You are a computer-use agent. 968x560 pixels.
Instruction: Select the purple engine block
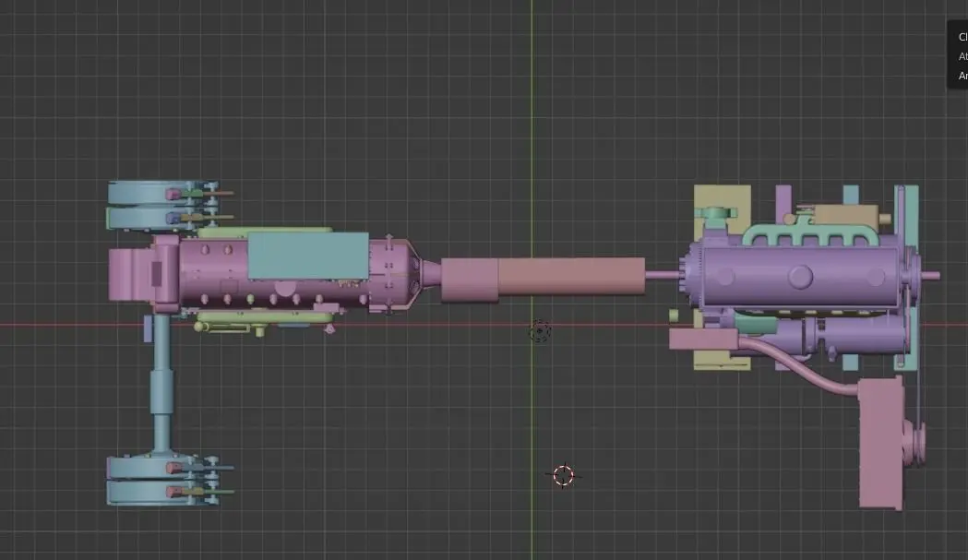coord(800,276)
